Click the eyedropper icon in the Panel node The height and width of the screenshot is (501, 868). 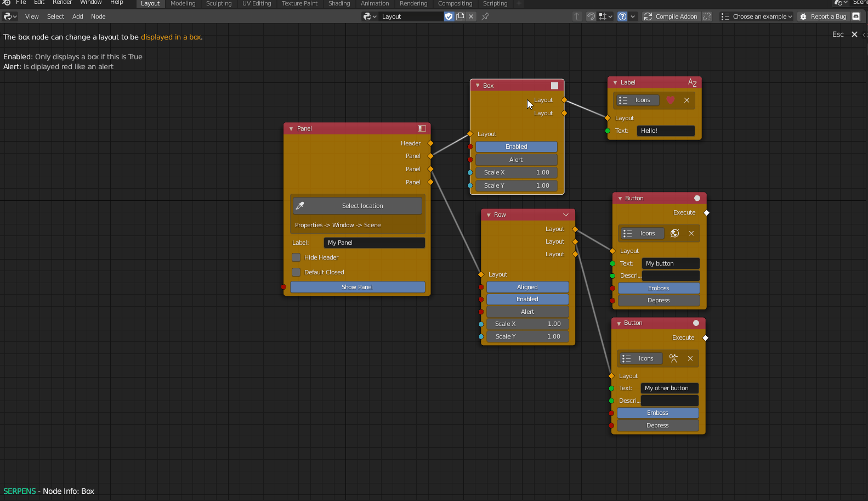pyautogui.click(x=300, y=206)
